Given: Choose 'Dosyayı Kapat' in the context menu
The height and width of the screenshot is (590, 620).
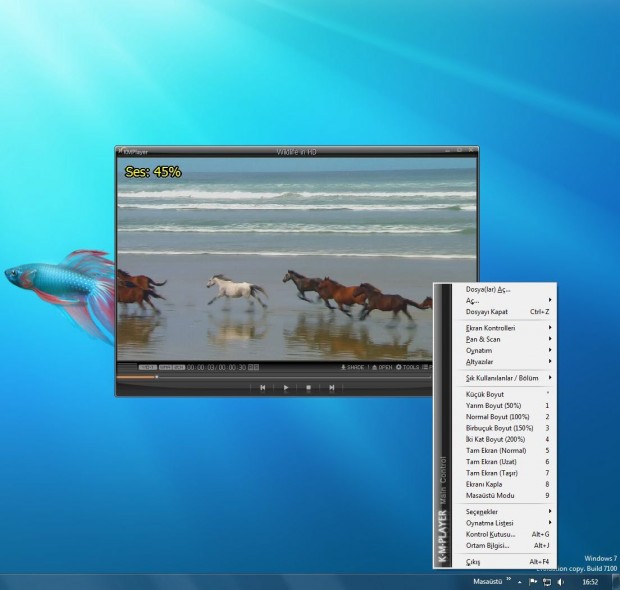Looking at the screenshot, I should tap(503, 312).
